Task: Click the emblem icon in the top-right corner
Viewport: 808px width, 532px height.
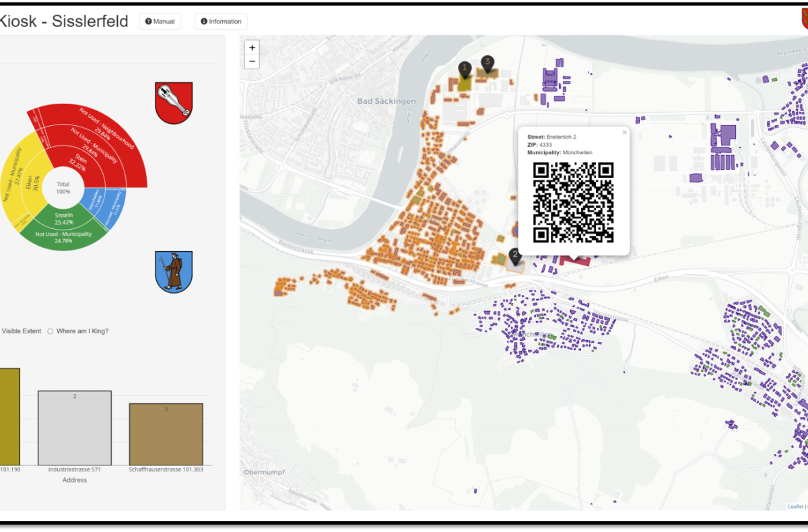Action: 803,20
